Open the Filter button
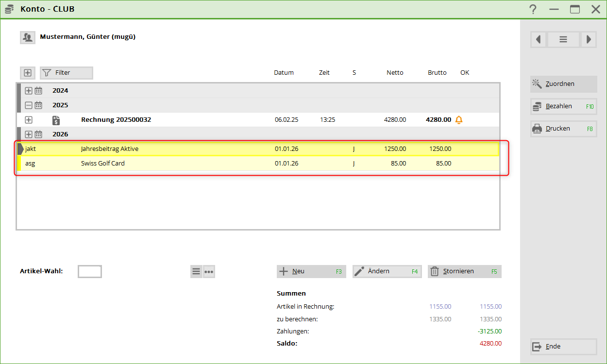The width and height of the screenshot is (607, 364). [66, 73]
